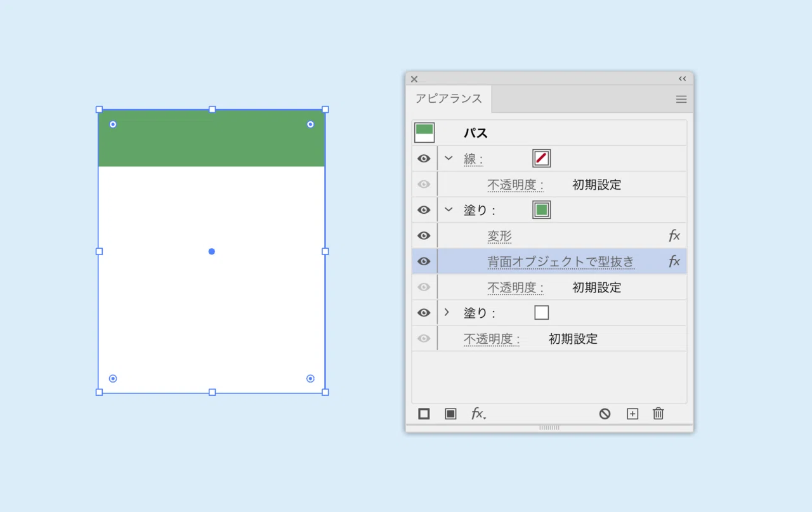The width and height of the screenshot is (812, 512).
Task: Click the panel's bottom resize grip
Action: 549,428
